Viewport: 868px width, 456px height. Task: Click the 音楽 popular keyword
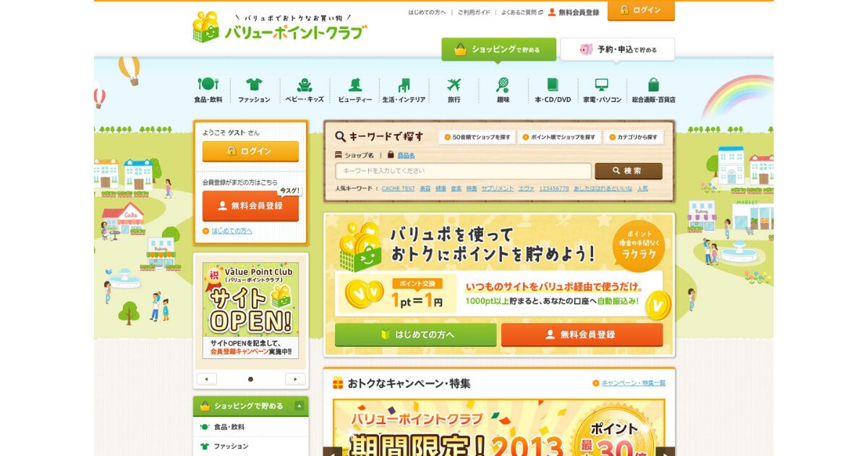[x=456, y=188]
